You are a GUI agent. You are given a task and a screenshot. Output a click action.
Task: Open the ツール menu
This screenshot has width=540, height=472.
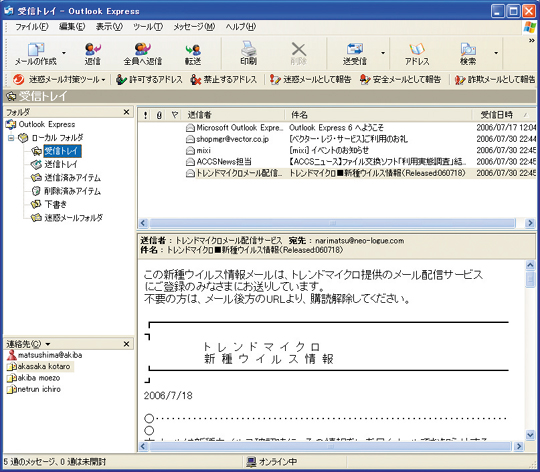[148, 27]
